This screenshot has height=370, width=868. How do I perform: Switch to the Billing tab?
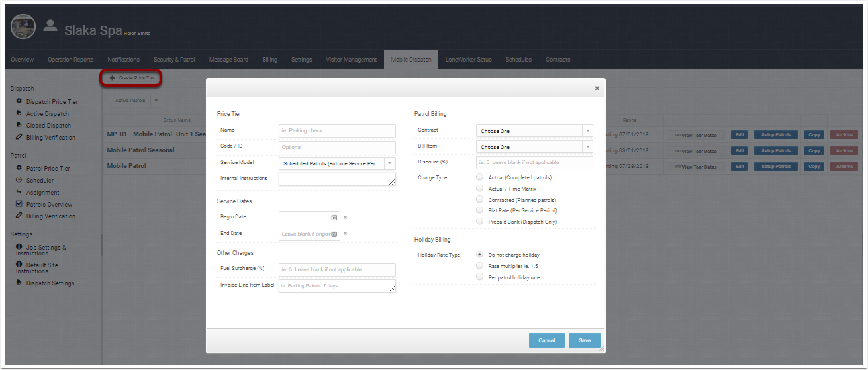pos(269,60)
